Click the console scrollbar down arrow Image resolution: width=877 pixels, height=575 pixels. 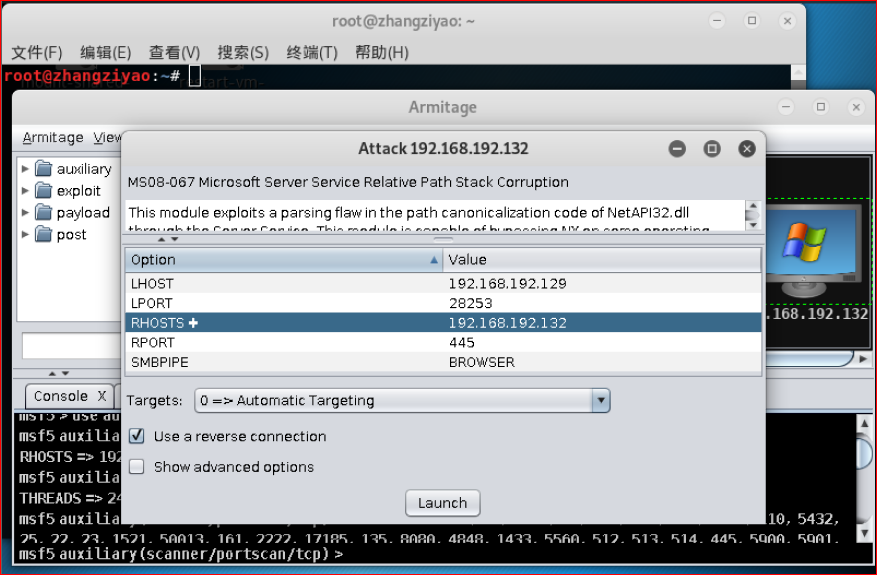click(x=864, y=533)
